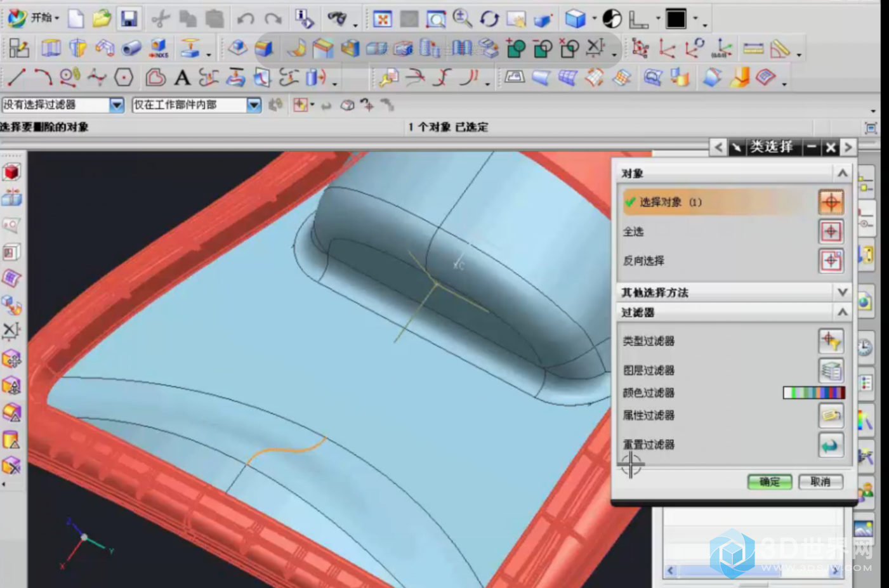Click the red cube icon in left sidebar
This screenshot has height=588, width=889.
coord(11,172)
